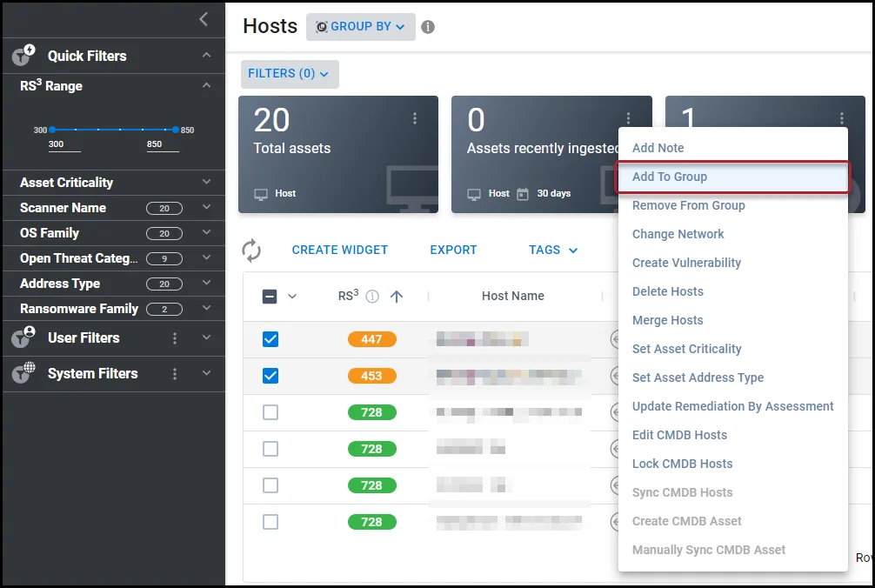The width and height of the screenshot is (875, 588).
Task: Choose Change Network from the menu
Action: click(732, 234)
